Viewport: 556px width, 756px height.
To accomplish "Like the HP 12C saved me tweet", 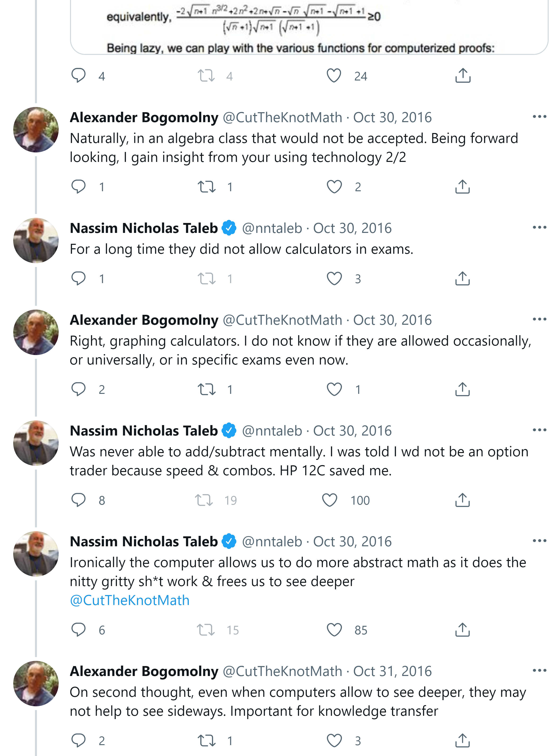I will click(x=329, y=500).
